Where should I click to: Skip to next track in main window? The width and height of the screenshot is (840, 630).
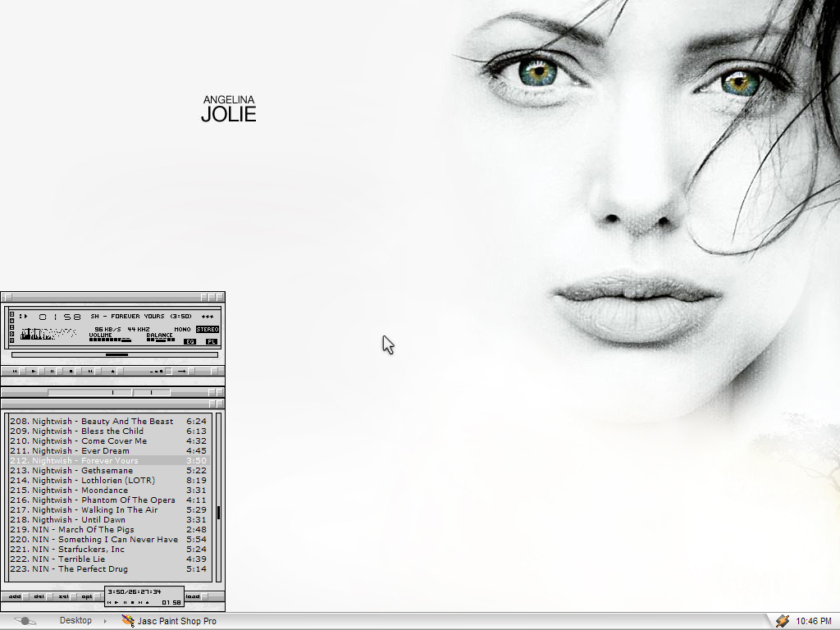click(x=94, y=372)
